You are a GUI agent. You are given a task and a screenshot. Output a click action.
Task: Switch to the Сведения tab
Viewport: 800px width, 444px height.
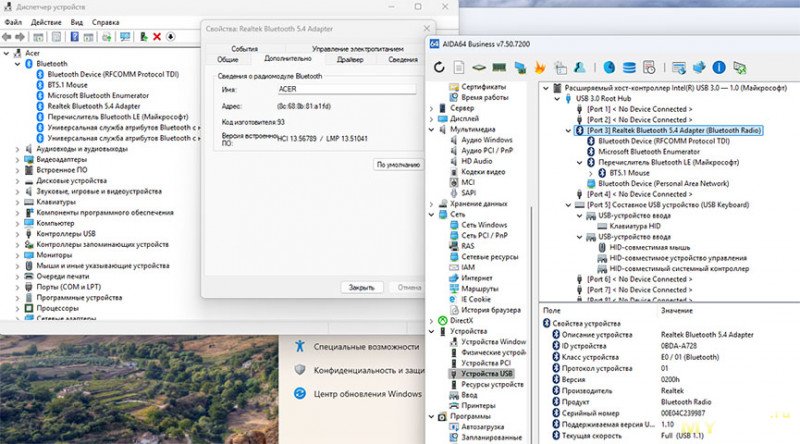(403, 60)
